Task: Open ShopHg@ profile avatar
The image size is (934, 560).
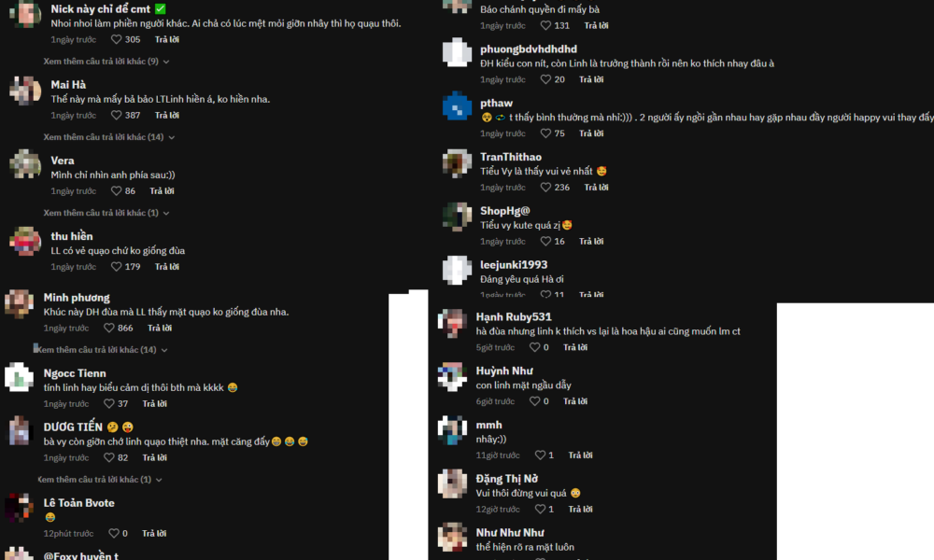Action: [457, 217]
